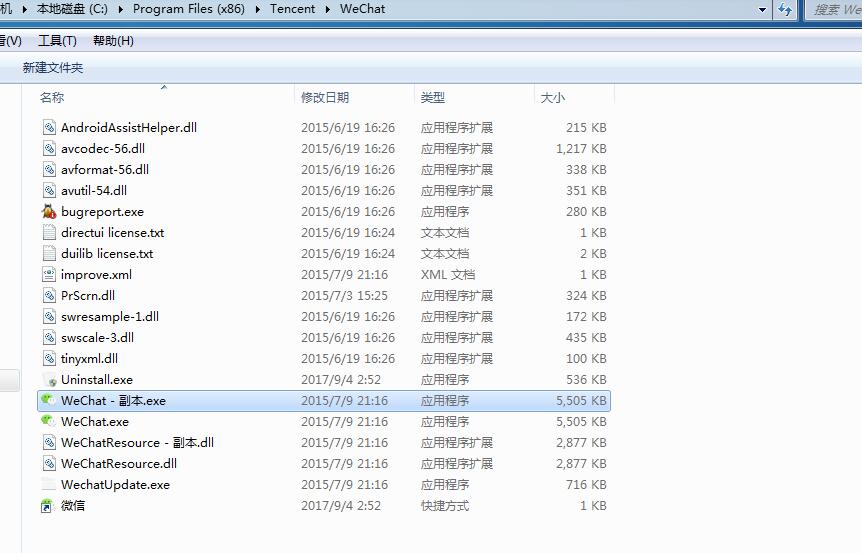Open the address bar history dropdown
The image size is (862, 553).
[762, 9]
